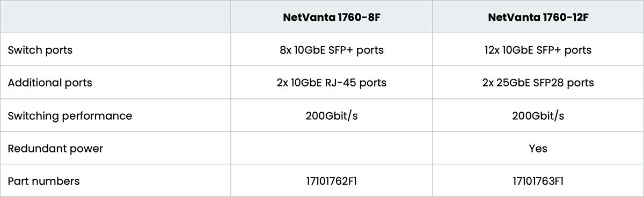Click the Part numbers row label

click(x=44, y=181)
